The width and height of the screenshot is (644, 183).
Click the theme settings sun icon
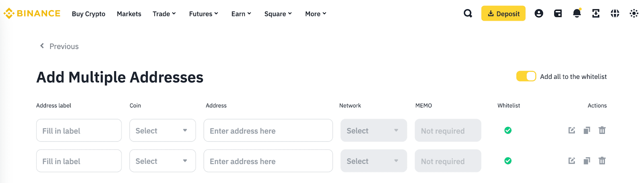coord(634,14)
